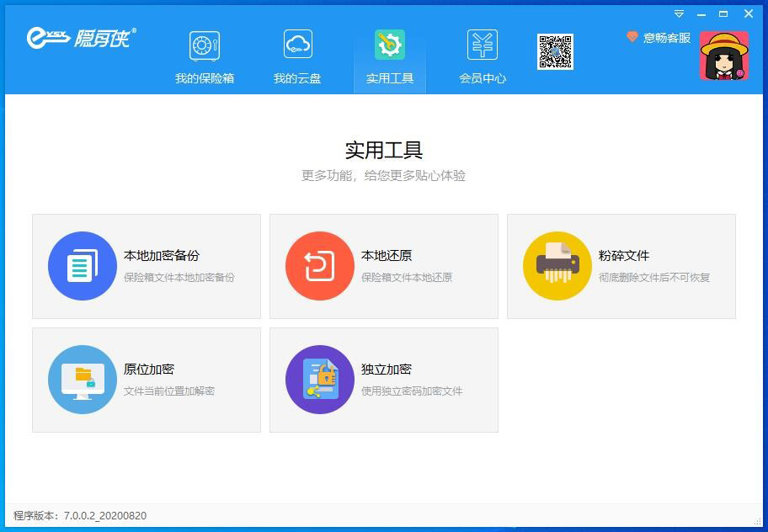The image size is (768, 532).
Task: Open the 独立加密 tool title
Action: 387,370
